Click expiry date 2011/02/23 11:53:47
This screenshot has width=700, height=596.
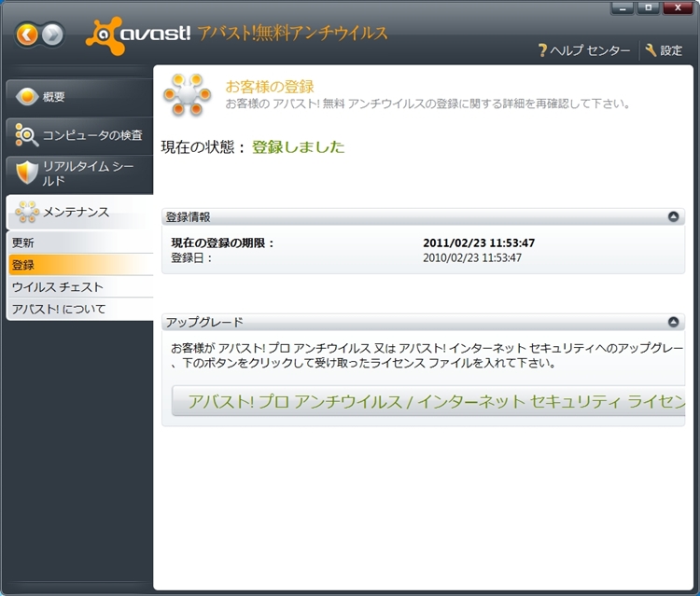pyautogui.click(x=479, y=243)
